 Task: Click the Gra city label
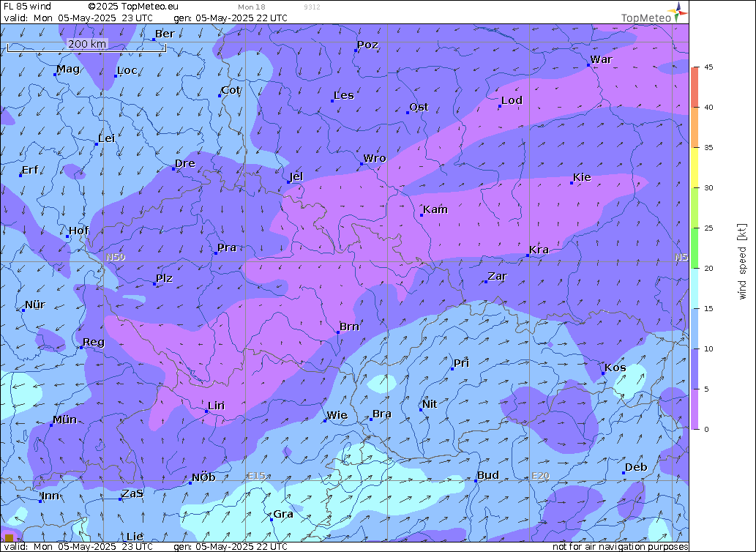283,515
